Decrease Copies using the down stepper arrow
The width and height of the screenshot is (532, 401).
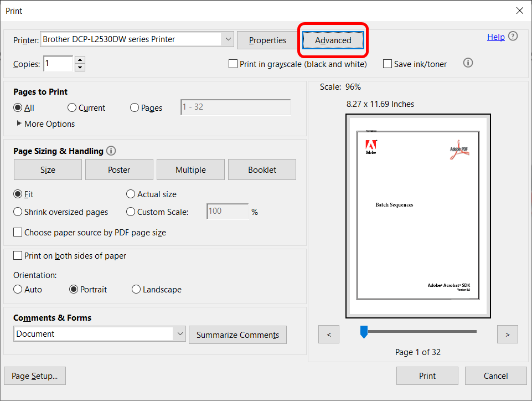click(x=80, y=67)
